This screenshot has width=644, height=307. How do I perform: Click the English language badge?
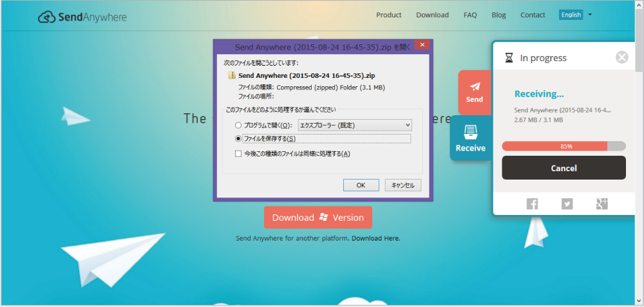point(571,15)
